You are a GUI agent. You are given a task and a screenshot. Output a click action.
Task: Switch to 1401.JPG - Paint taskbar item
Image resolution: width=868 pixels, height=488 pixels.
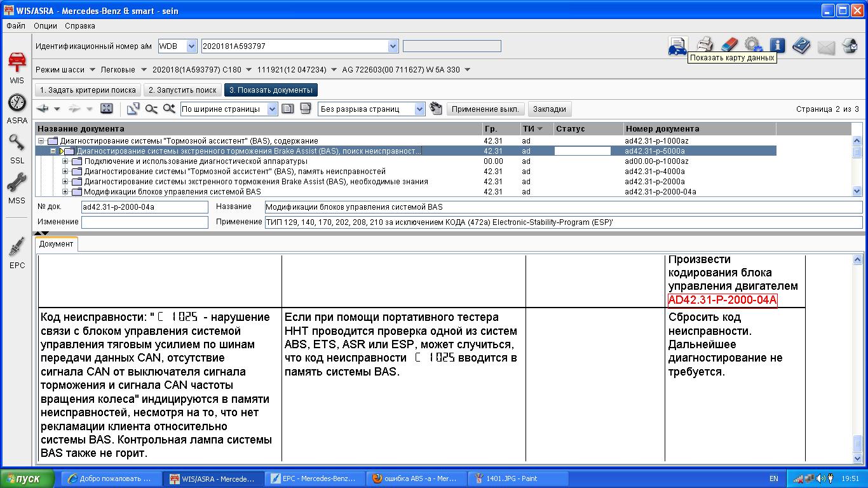tap(517, 478)
